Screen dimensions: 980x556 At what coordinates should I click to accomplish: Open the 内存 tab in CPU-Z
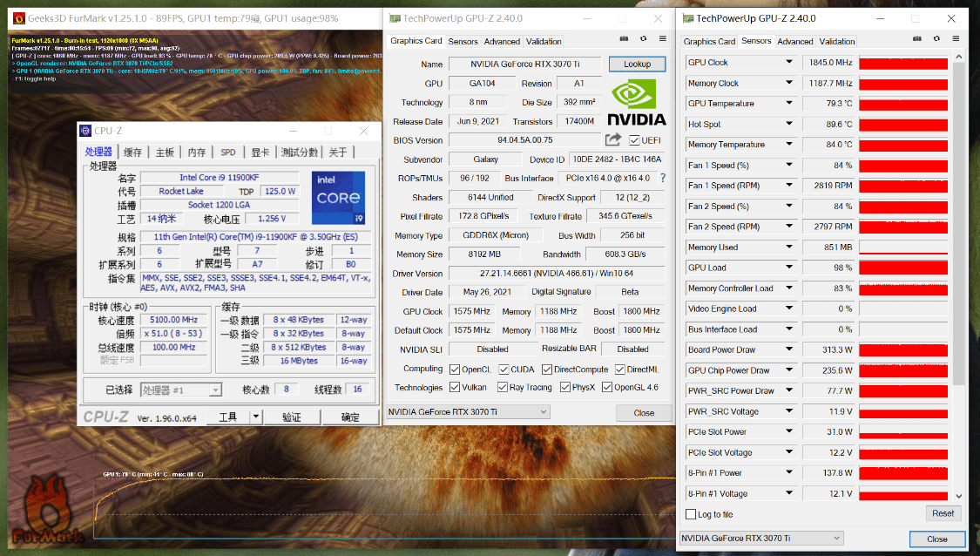pyautogui.click(x=196, y=152)
